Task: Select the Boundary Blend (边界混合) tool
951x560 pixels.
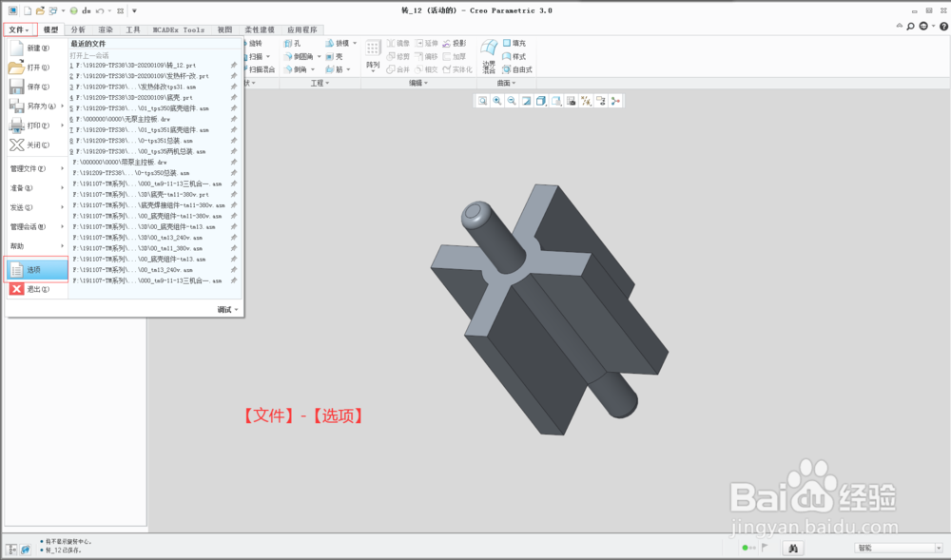Action: click(489, 56)
